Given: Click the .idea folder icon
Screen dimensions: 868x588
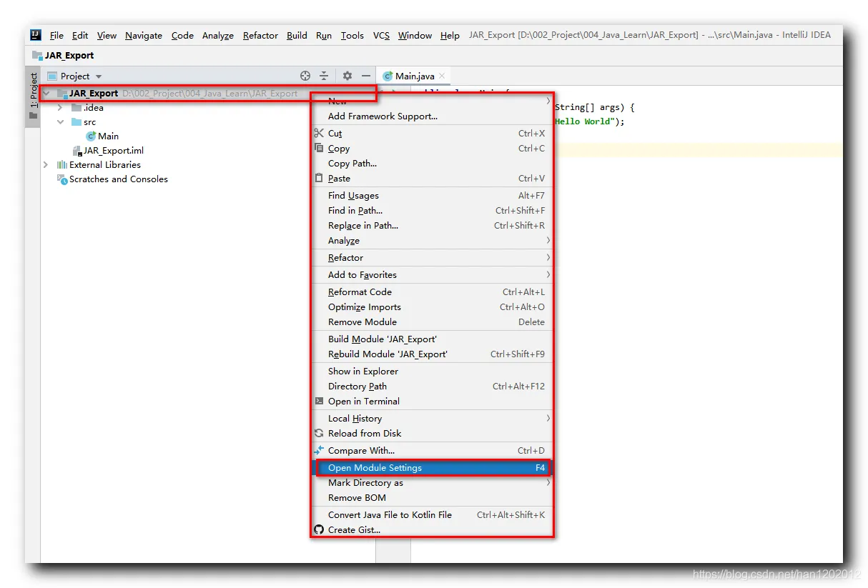Looking at the screenshot, I should click(77, 107).
